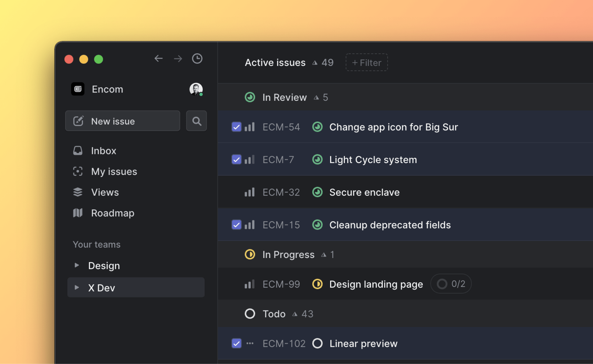
Task: Collapse the In Progress group header
Action: pyautogui.click(x=405, y=255)
